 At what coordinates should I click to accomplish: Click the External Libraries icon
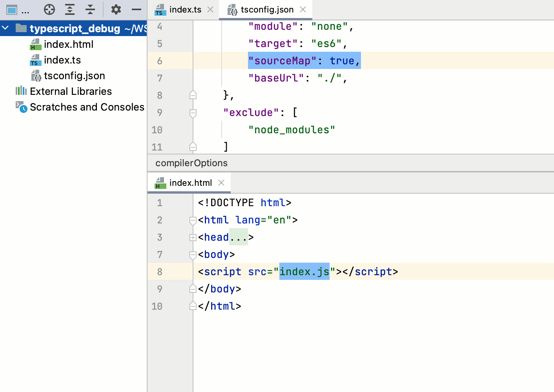click(20, 91)
